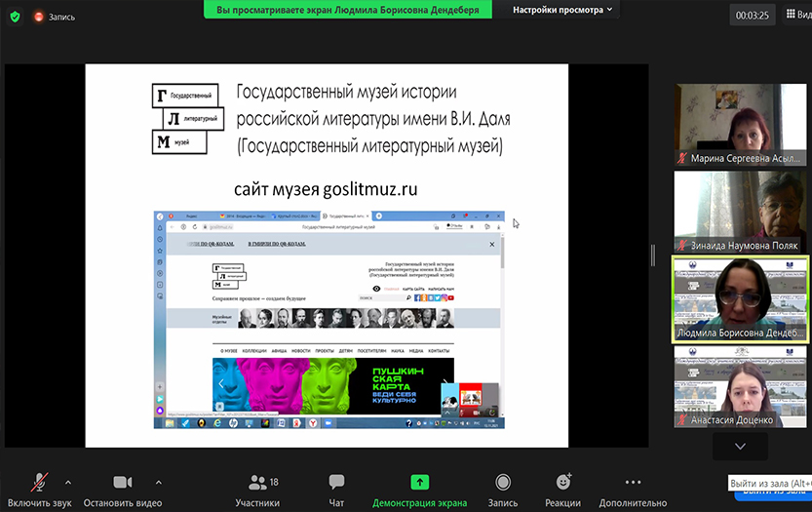This screenshot has height=512, width=812.
Task: Click the green encryption shield icon
Action: coord(15,17)
